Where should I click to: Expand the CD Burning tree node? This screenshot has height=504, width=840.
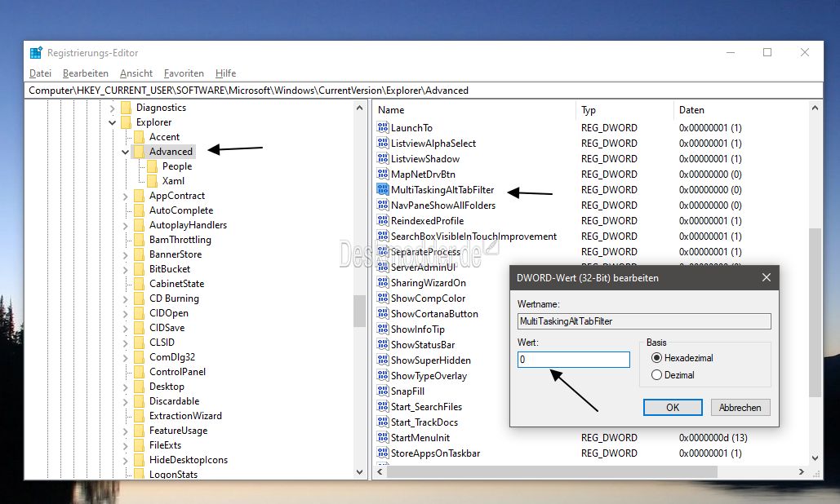tap(126, 299)
